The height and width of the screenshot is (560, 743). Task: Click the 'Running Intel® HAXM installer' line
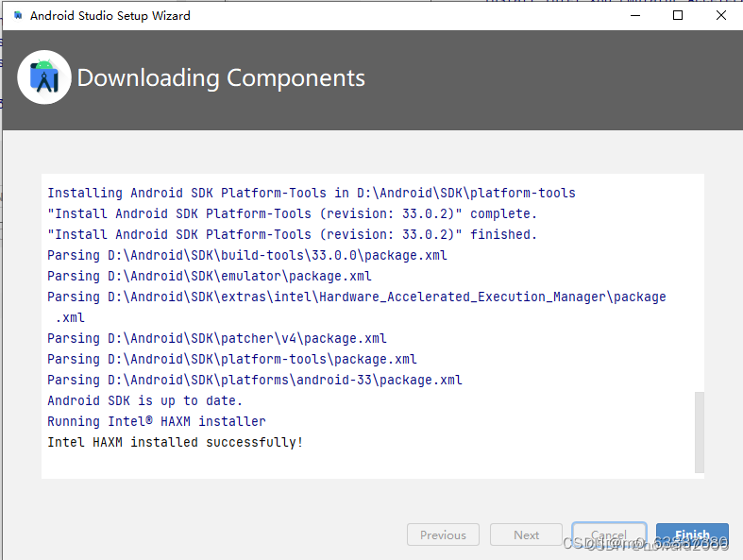(157, 421)
